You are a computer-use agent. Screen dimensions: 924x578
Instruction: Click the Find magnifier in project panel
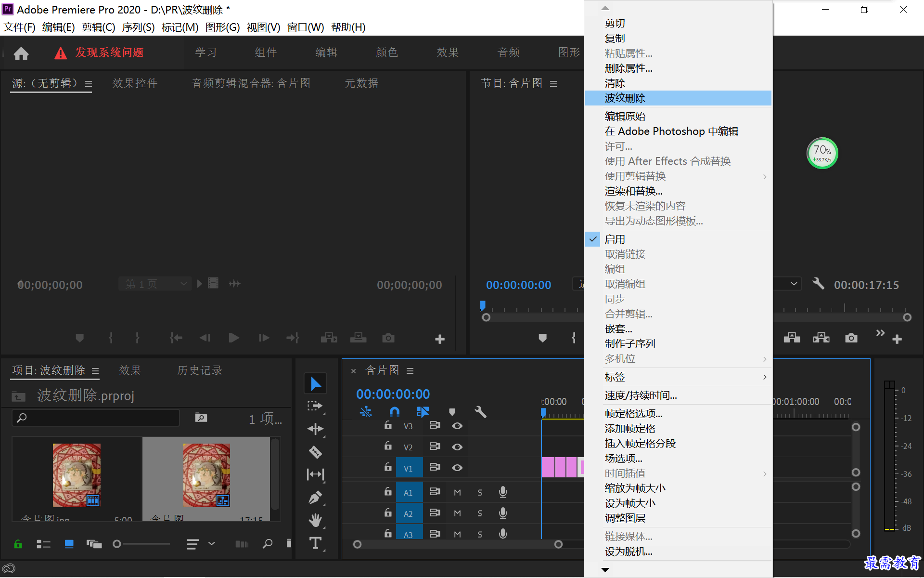[268, 544]
